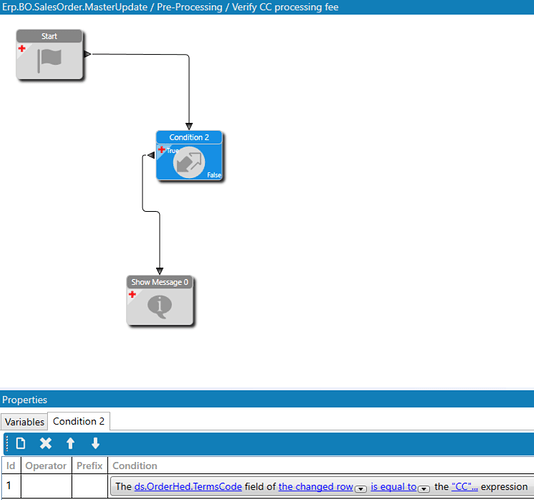This screenshot has height=500, width=534.
Task: Open the 'is equal to' dropdown arrow
Action: tap(424, 489)
